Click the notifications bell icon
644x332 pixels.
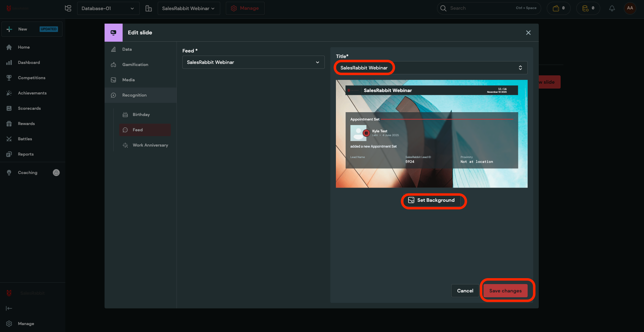point(612,8)
